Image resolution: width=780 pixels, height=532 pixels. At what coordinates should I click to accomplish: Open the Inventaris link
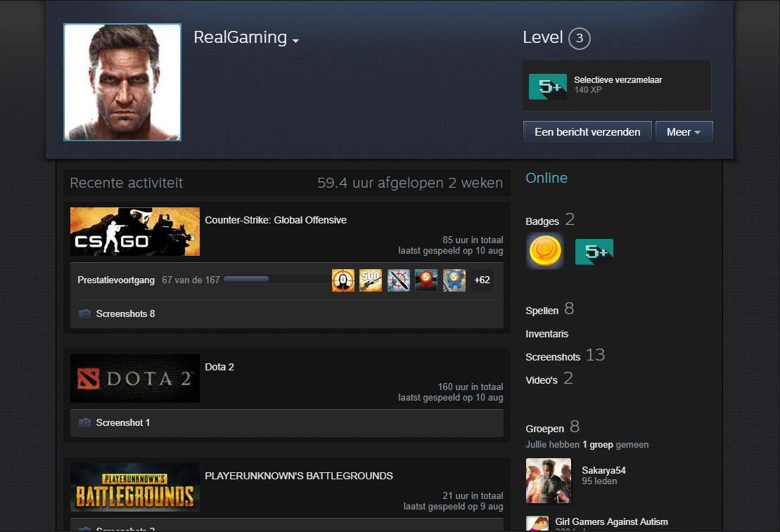[546, 334]
